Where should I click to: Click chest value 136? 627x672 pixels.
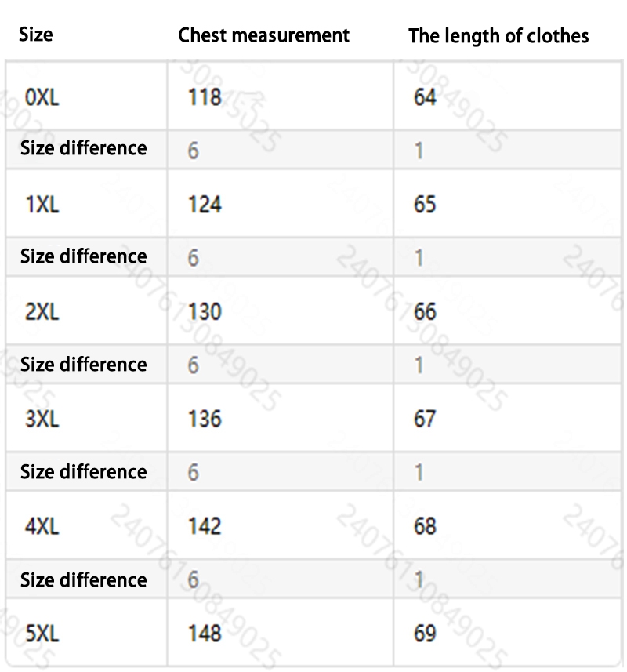tap(205, 419)
